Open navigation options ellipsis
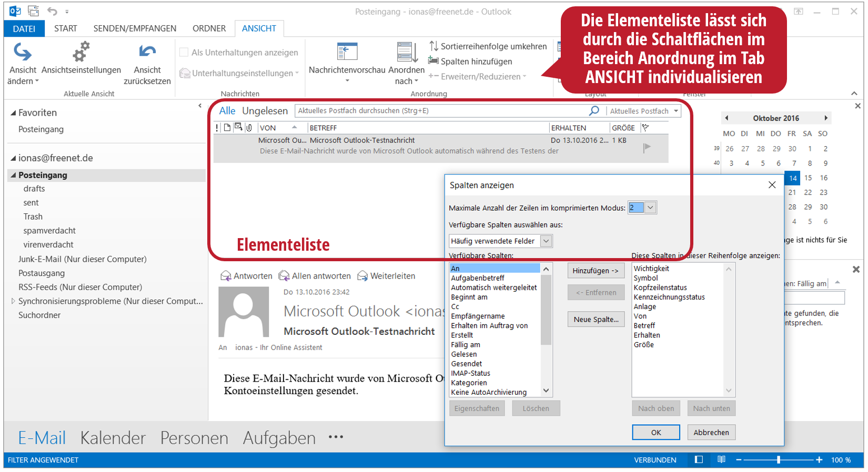 click(336, 437)
